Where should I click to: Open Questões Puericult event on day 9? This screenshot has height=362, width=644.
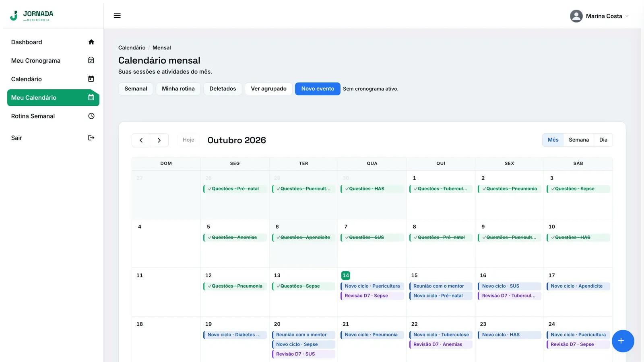[510, 237]
